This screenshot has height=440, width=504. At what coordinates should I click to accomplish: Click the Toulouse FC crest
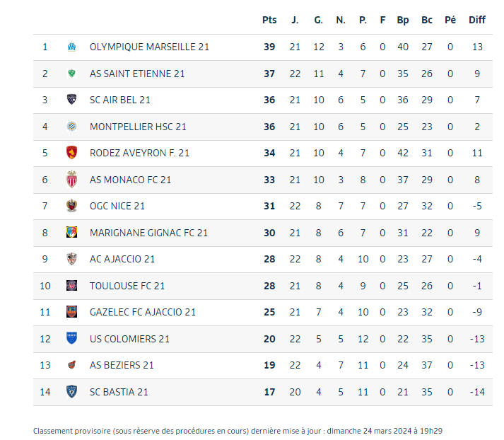(x=71, y=286)
